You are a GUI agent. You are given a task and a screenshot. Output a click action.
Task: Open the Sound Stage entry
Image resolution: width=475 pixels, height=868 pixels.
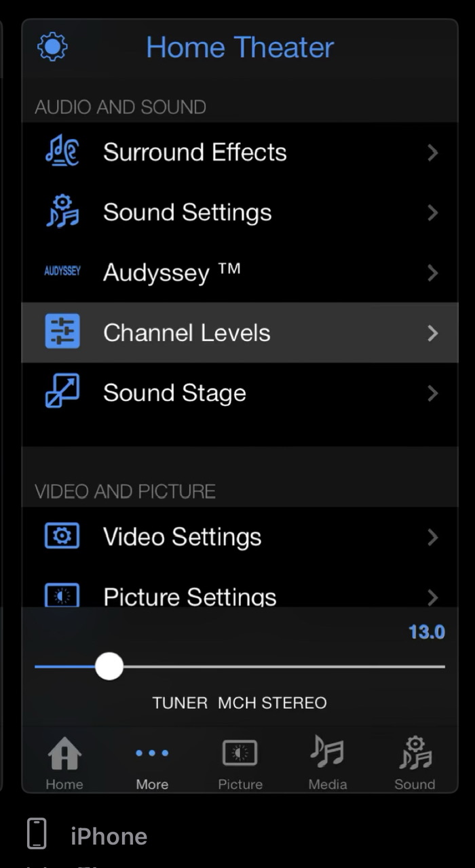[x=240, y=393]
